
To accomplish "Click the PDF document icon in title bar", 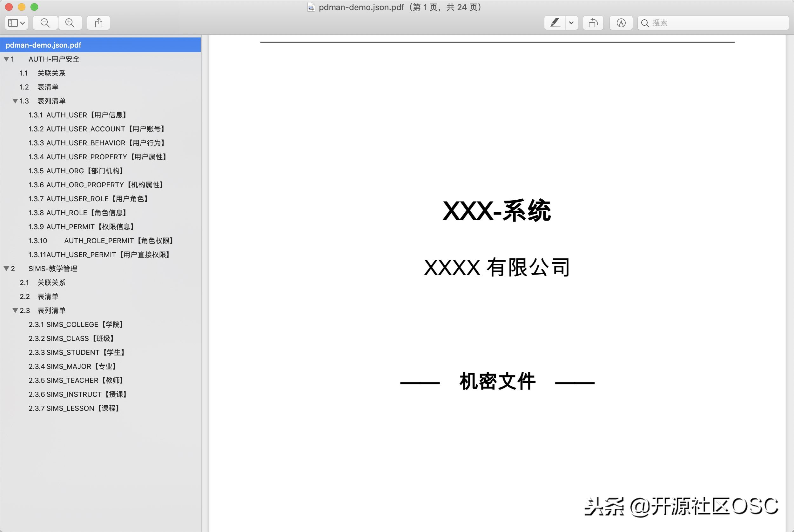I will (311, 7).
